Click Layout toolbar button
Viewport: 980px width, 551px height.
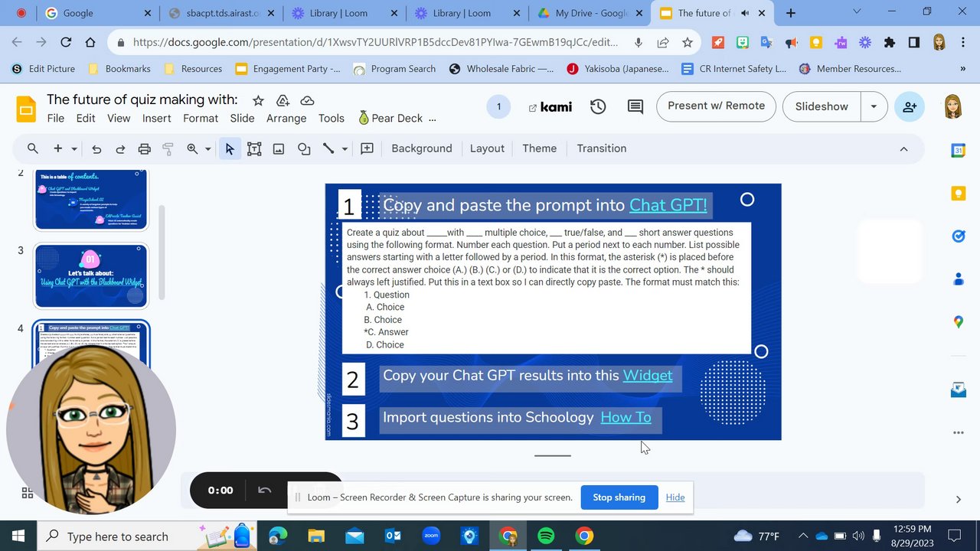[487, 148]
